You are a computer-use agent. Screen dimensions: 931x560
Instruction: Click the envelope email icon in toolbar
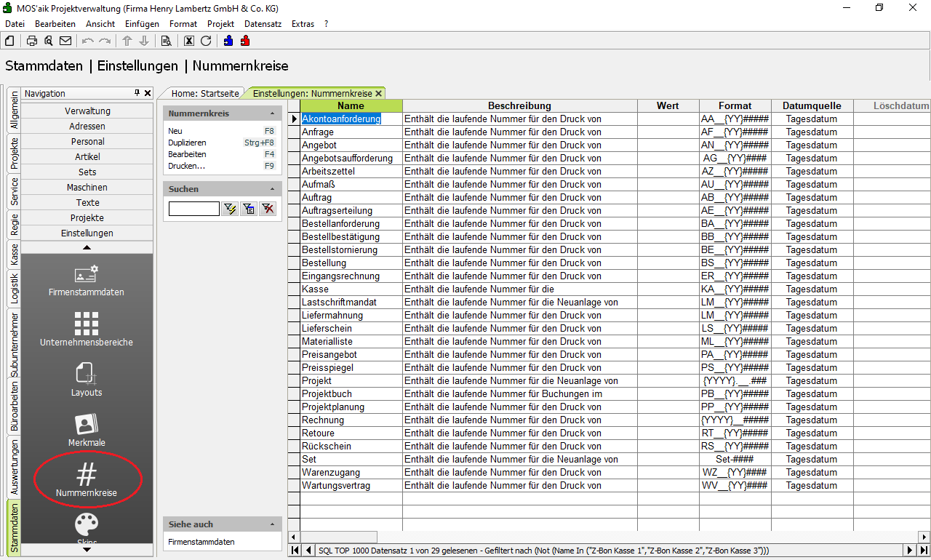[x=65, y=41]
